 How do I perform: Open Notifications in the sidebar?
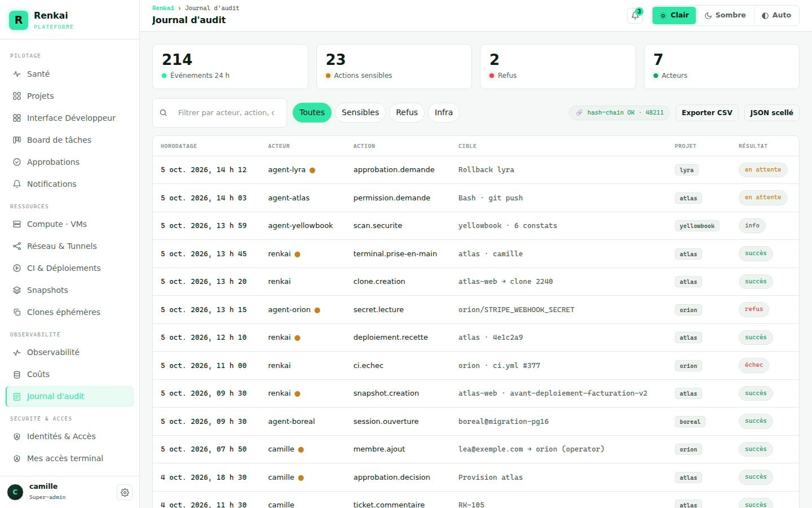70,184
